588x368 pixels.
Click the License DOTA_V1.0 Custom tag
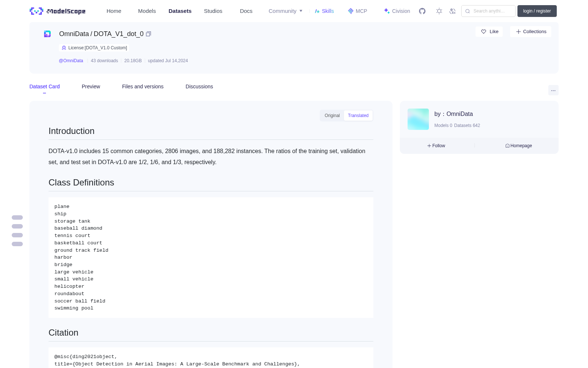pos(94,48)
